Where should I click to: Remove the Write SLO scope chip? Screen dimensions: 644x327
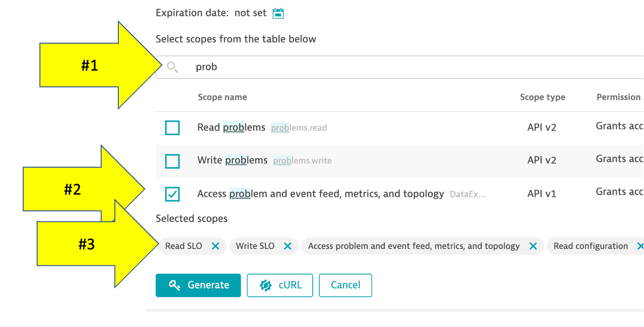[288, 246]
